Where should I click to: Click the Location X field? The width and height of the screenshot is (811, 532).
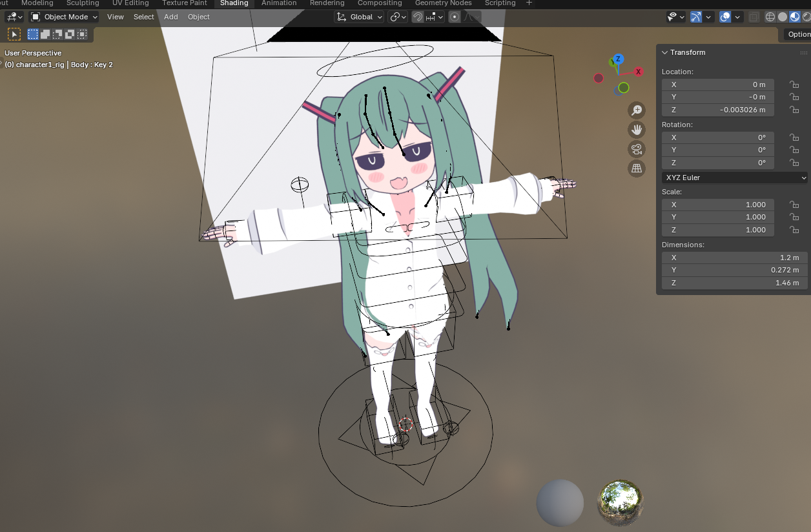click(x=717, y=85)
